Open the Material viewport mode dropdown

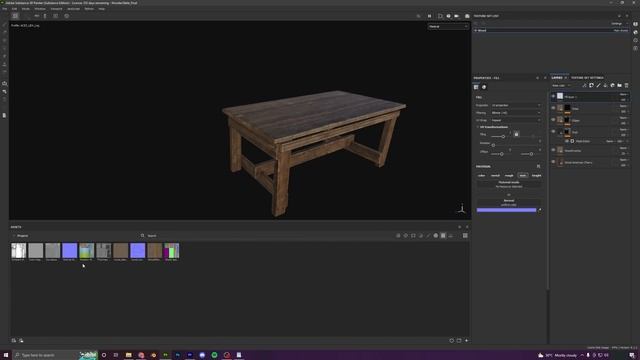448,27
